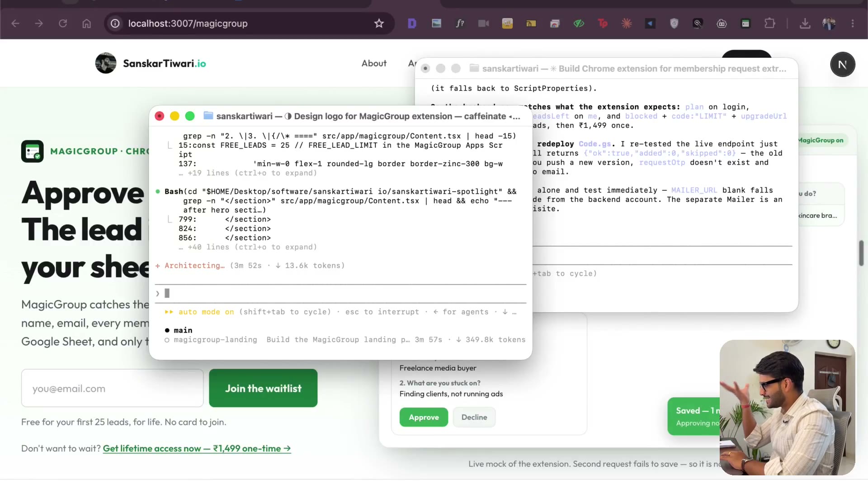Open the f? font identifier extension
868x488 pixels.
coord(460,23)
